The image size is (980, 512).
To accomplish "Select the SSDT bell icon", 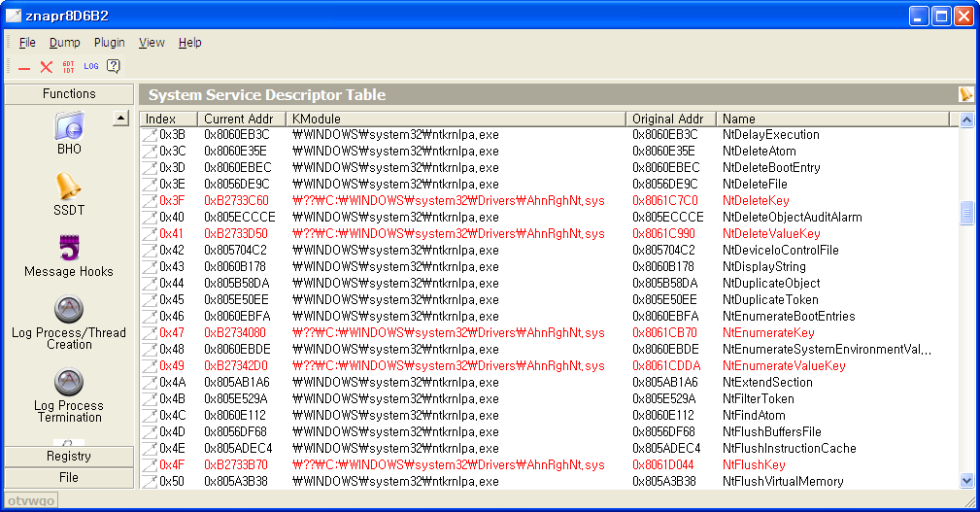I will pos(69,187).
